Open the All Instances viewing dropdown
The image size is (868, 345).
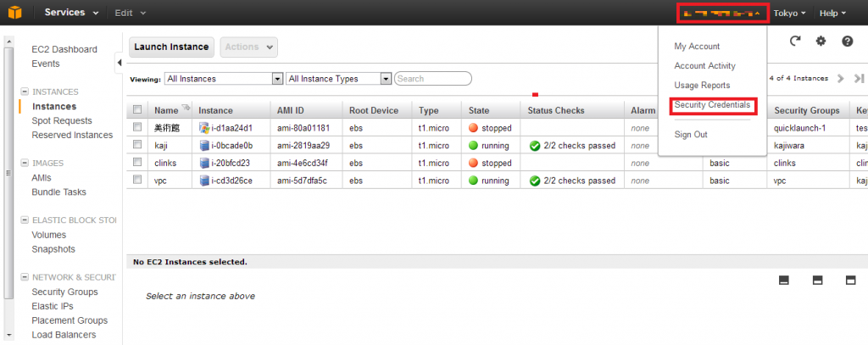coord(224,79)
